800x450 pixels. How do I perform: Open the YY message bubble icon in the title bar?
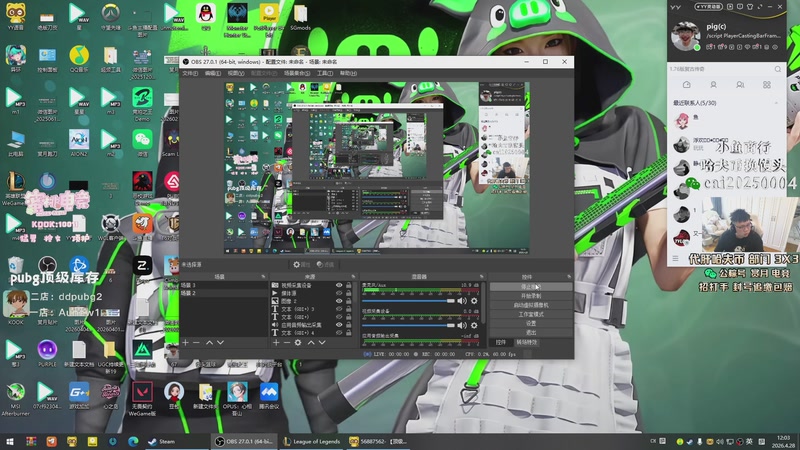[x=740, y=7]
